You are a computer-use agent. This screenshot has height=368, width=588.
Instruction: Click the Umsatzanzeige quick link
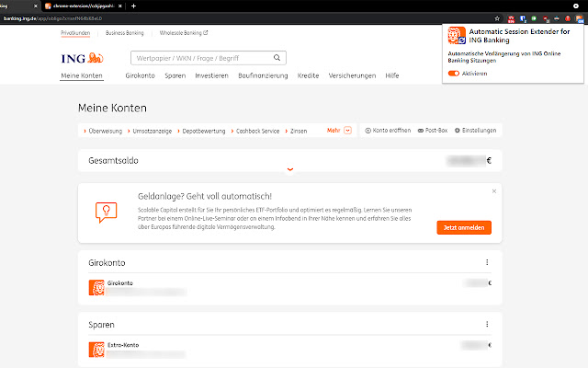coord(150,131)
